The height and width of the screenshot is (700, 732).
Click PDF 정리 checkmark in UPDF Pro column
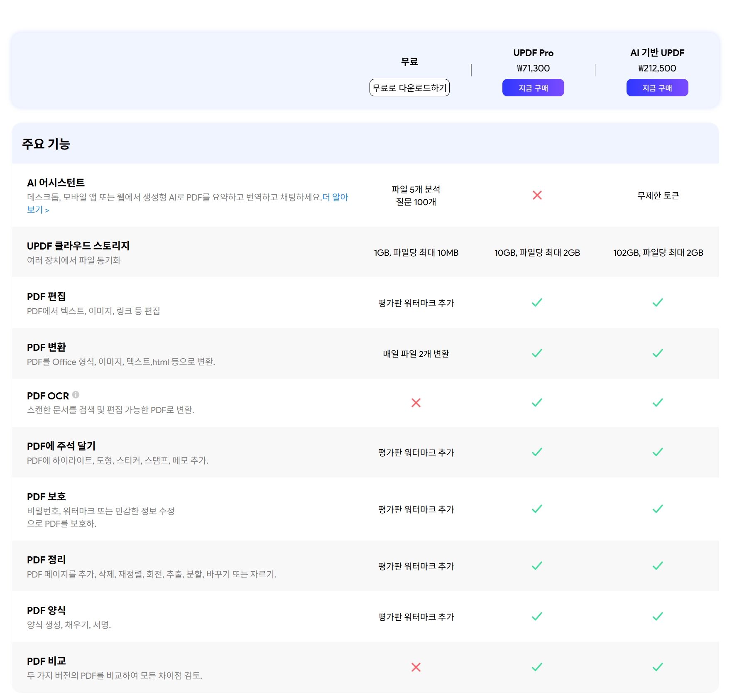coord(537,566)
